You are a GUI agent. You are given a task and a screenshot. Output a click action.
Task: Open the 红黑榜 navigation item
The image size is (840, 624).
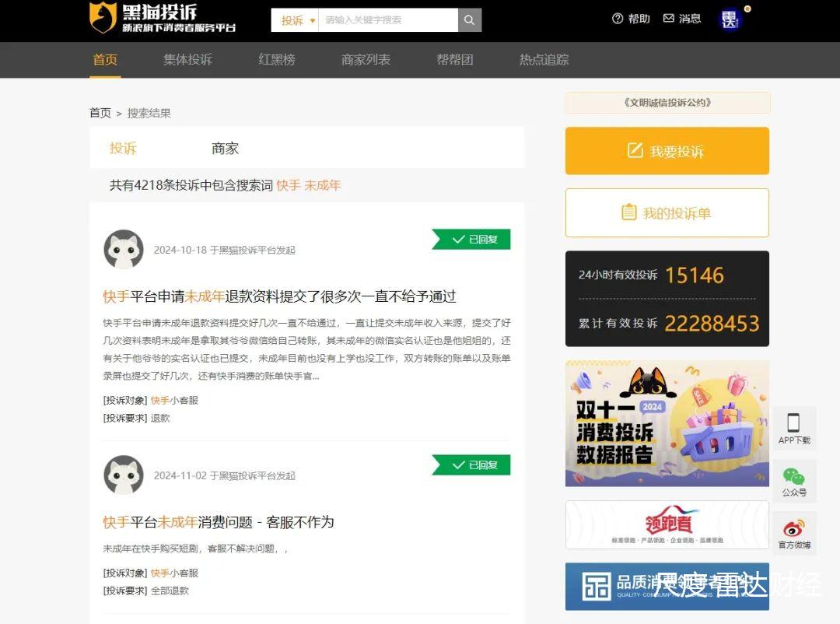point(277,59)
